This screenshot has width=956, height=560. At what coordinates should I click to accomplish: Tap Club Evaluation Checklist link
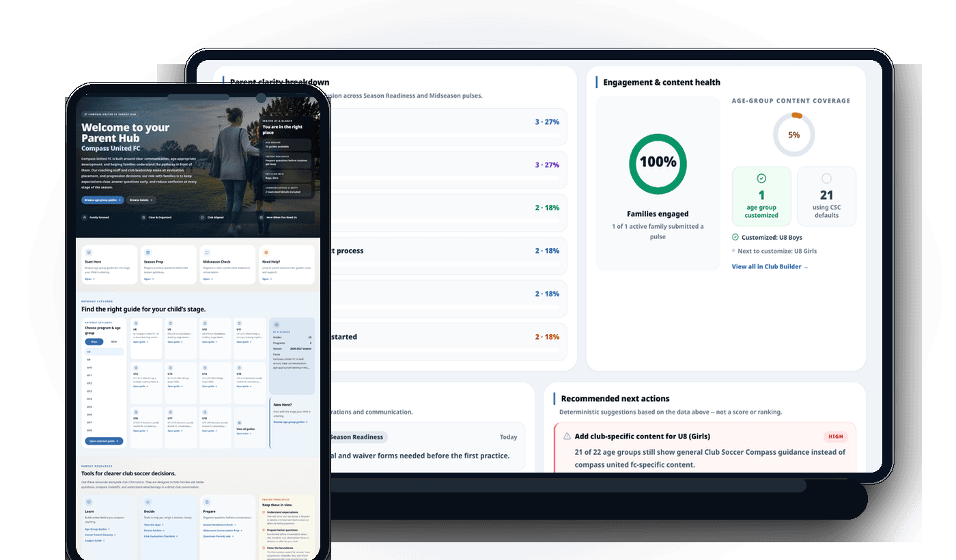(x=160, y=536)
